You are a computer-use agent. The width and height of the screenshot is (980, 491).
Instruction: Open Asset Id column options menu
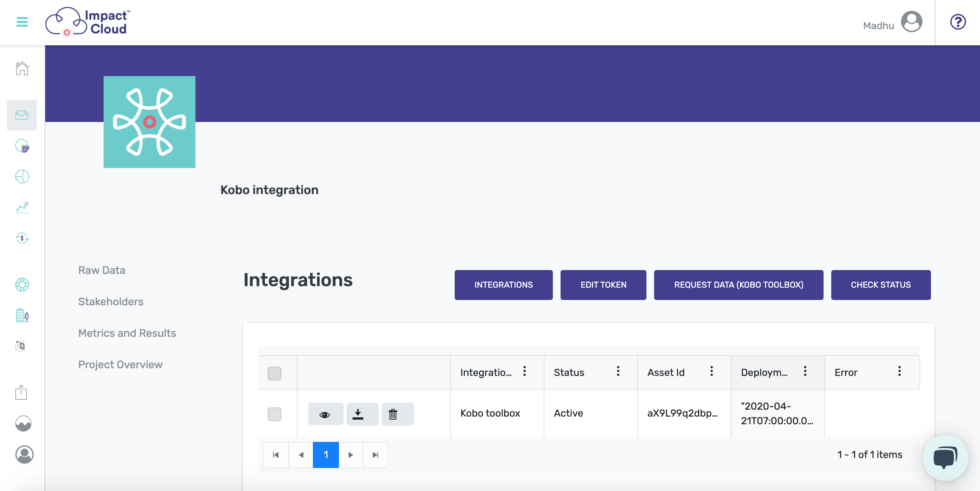(712, 371)
